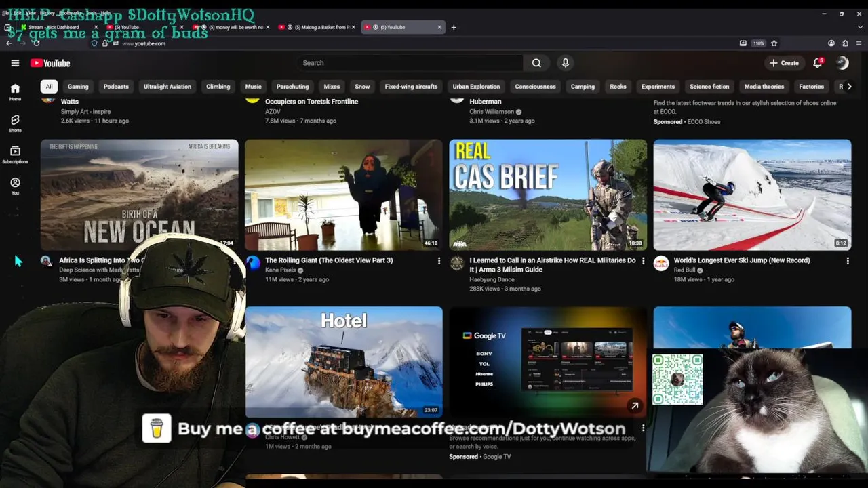Open Haebyung Dance channel avatar
Viewport: 868px width, 488px height.
click(457, 263)
